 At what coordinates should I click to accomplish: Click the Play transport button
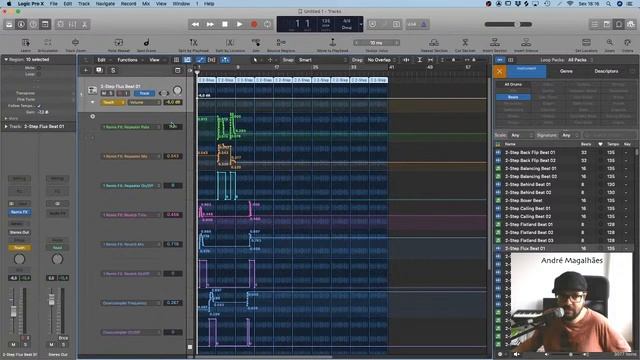click(x=240, y=24)
